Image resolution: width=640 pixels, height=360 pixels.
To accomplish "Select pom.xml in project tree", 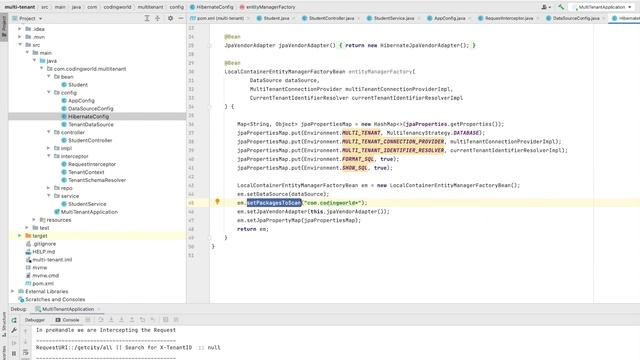I will (x=43, y=283).
